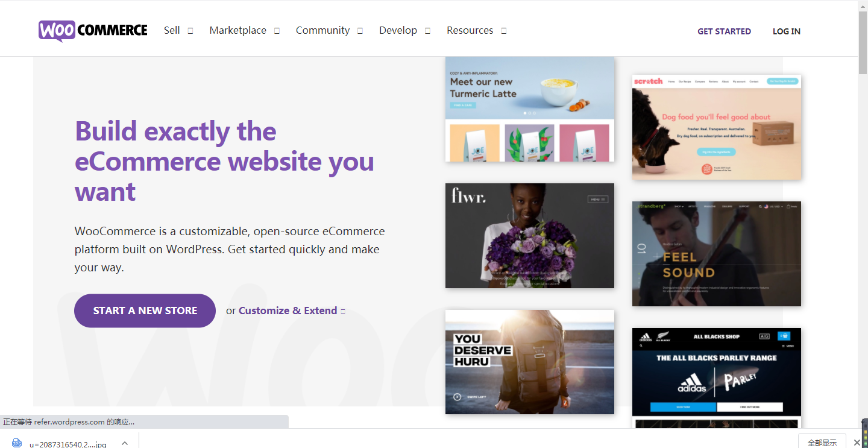The height and width of the screenshot is (448, 868).
Task: Click the GET STARTED link
Action: (724, 31)
